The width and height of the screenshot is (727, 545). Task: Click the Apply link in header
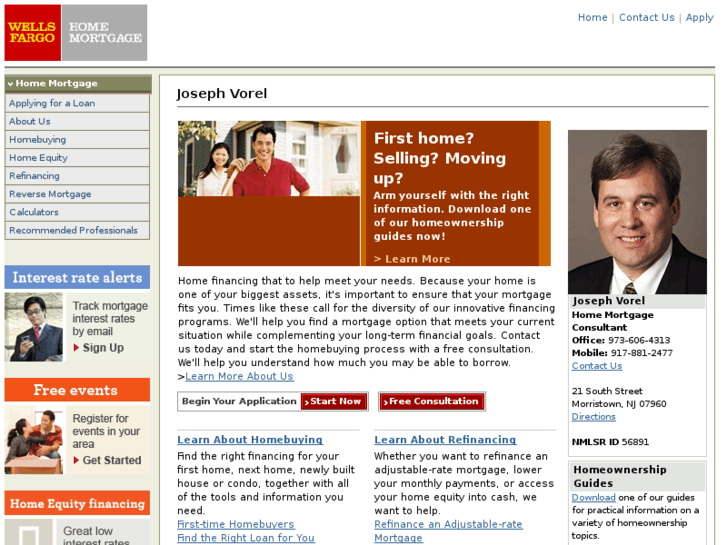tap(699, 18)
